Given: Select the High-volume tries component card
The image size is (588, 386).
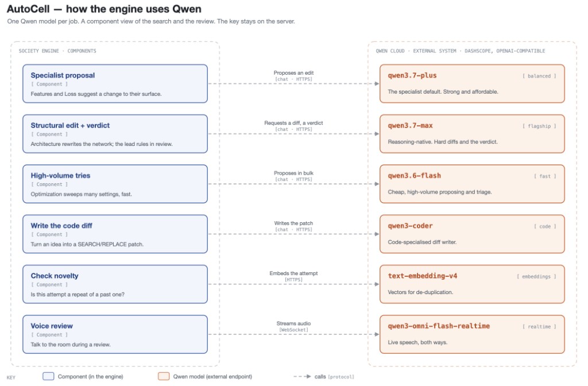Looking at the screenshot, I should [x=115, y=184].
